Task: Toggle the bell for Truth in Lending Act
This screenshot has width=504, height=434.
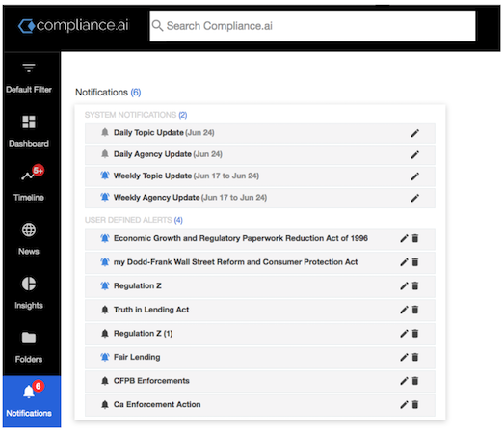Action: point(105,310)
